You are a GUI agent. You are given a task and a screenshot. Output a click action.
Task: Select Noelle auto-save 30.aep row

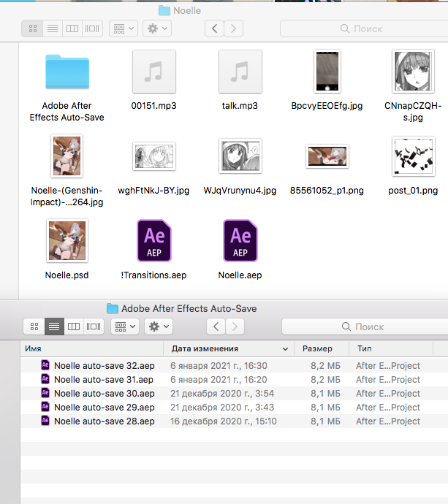pos(234,393)
